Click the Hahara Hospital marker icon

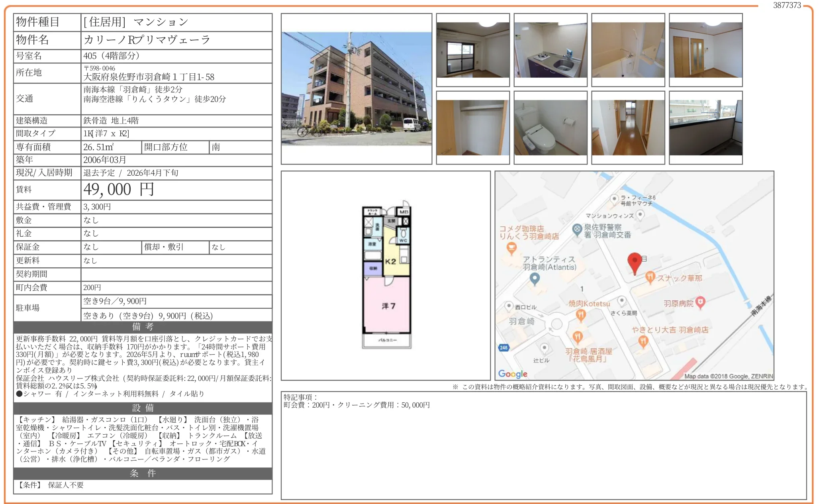pos(700,302)
